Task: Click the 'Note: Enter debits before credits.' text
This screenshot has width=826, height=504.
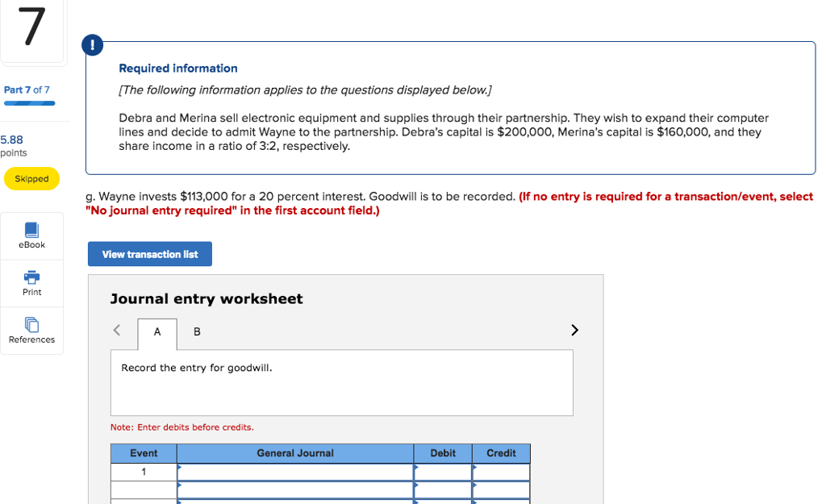Action: point(181,427)
